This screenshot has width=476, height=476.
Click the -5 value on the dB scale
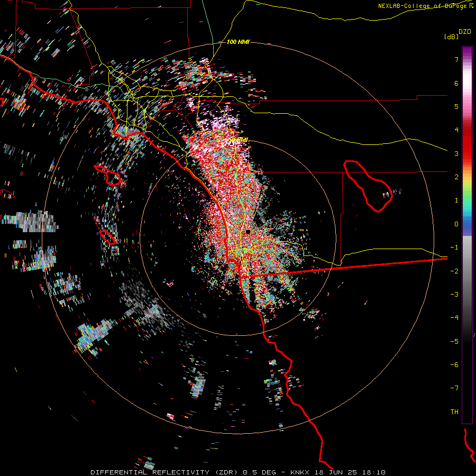(454, 342)
